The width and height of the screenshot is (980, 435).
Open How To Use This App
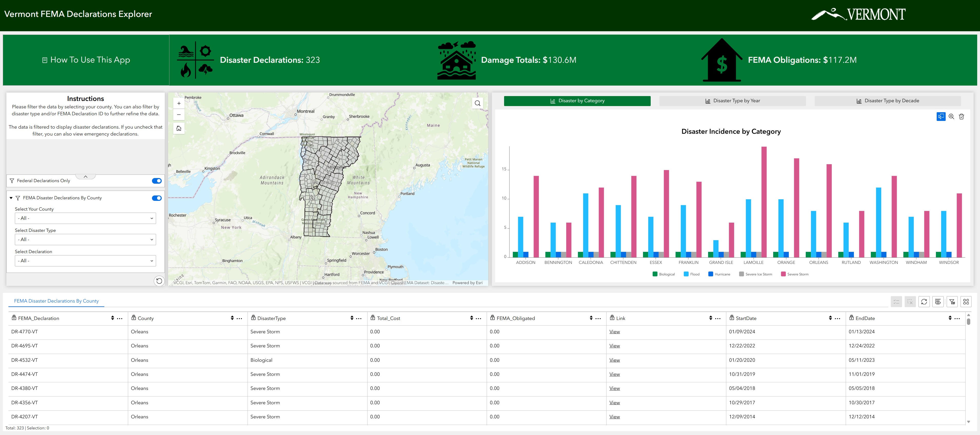[86, 60]
